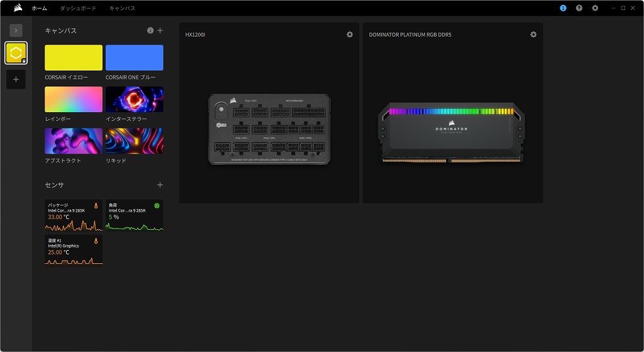Add a new profile with sidebar plus
Image resolution: width=644 pixels, height=352 pixels.
[16, 79]
